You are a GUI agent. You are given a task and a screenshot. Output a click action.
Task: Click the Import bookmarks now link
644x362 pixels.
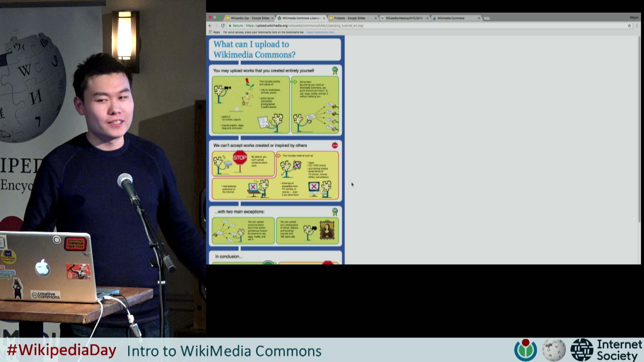(x=320, y=32)
